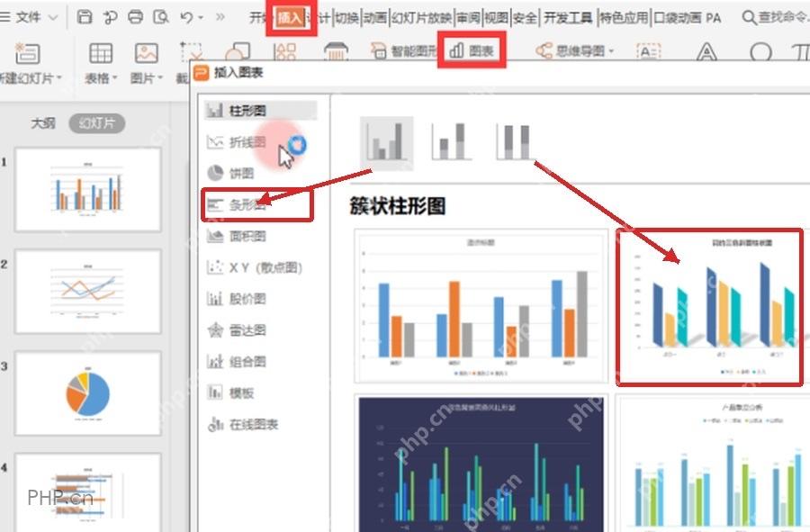Click the icon library tool in ribbon
Image resolution: width=810 pixels, height=532 pixels.
(284, 51)
